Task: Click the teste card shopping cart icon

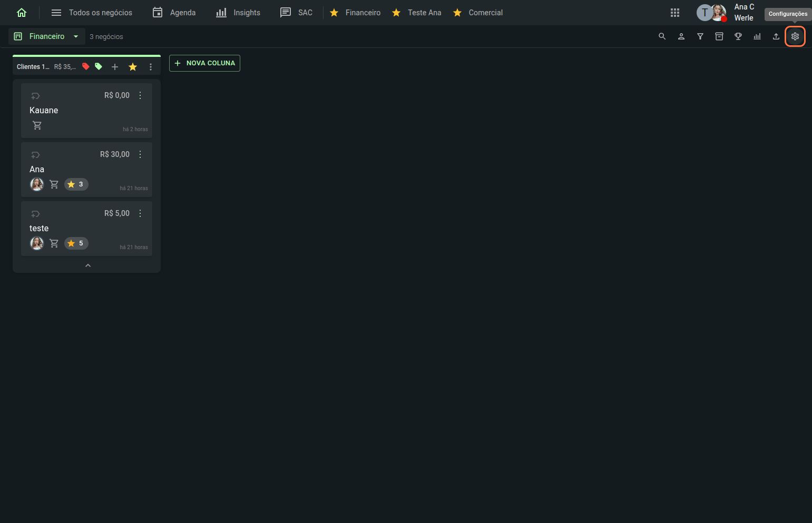Action: (54, 243)
